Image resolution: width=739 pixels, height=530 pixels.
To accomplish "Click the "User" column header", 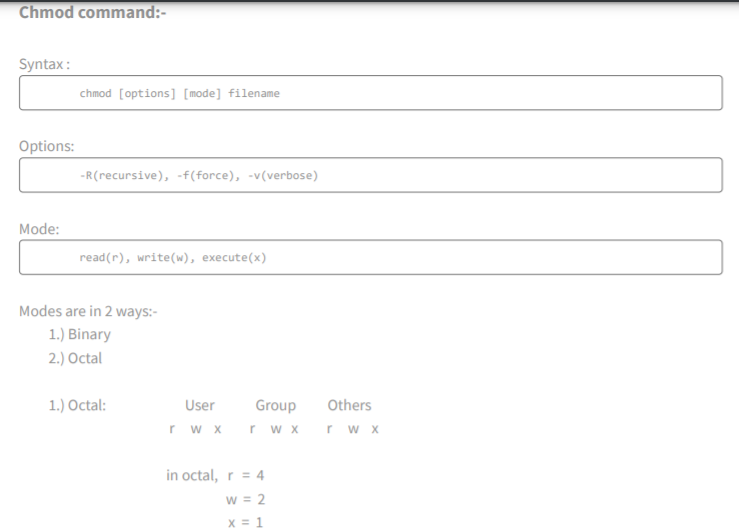I will 200,405.
